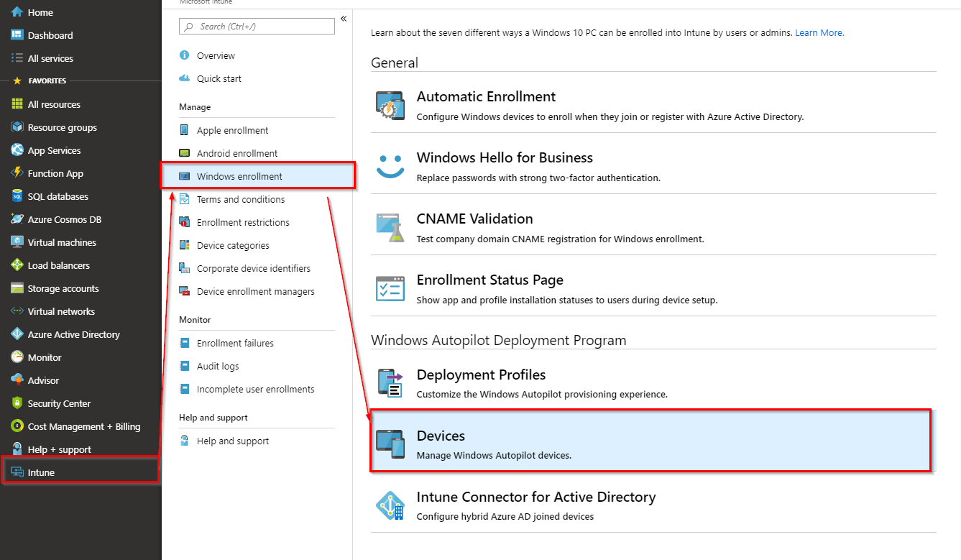Click the Enrollment Status Page checklist icon
The image size is (961, 560).
390,289
